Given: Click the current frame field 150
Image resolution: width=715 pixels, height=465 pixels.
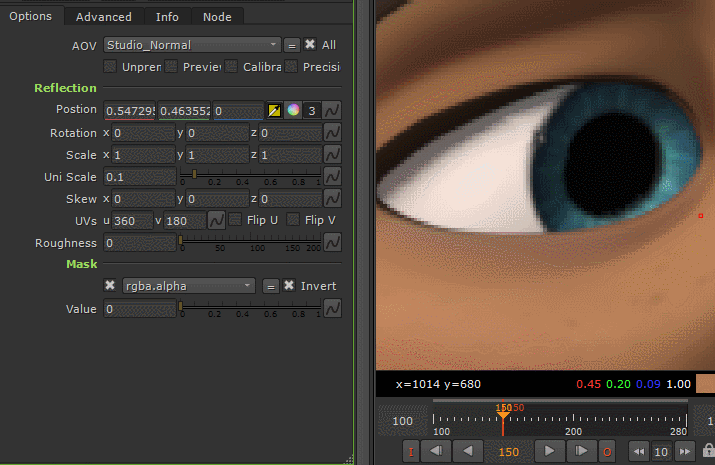Looking at the screenshot, I should coord(508,452).
